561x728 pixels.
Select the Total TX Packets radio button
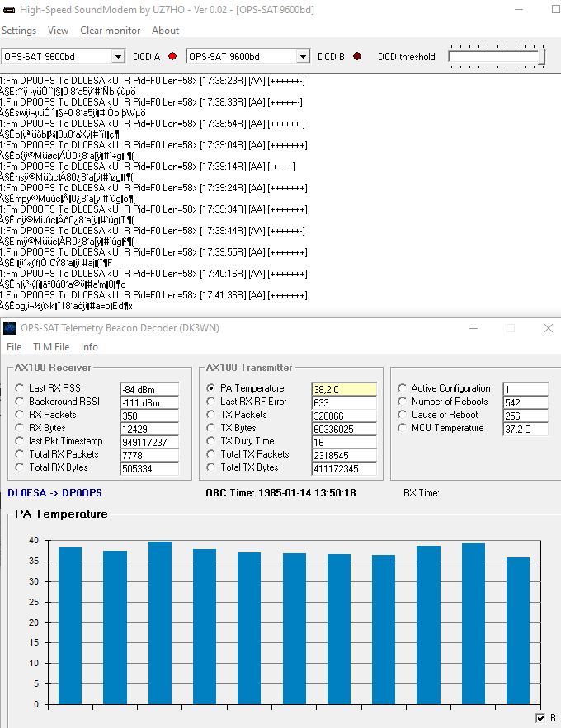pyautogui.click(x=211, y=454)
